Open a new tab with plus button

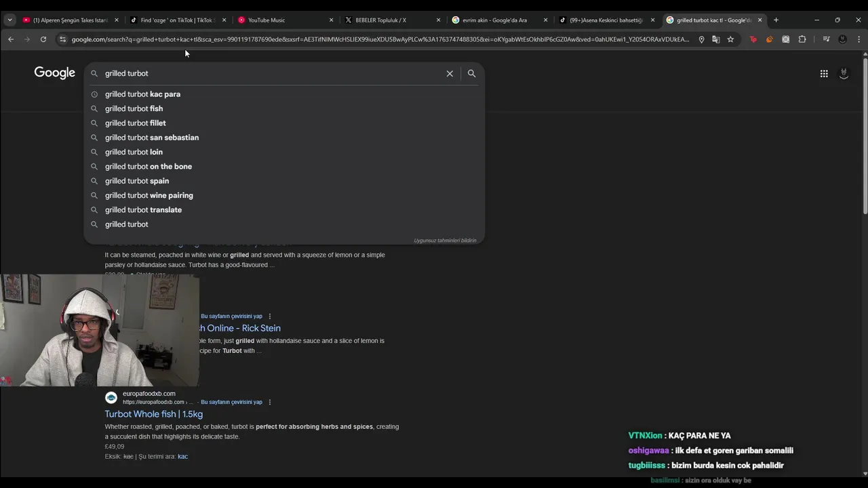(776, 20)
